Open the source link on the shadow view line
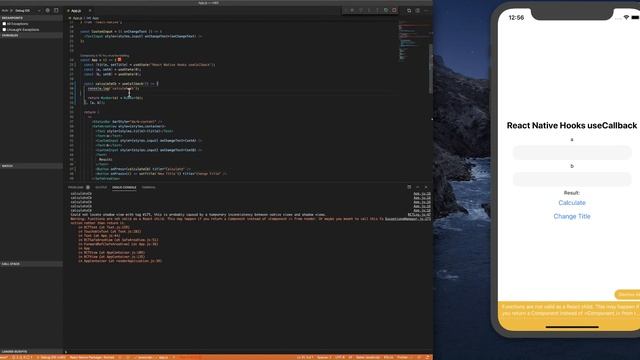The height and width of the screenshot is (360, 640). [419, 215]
